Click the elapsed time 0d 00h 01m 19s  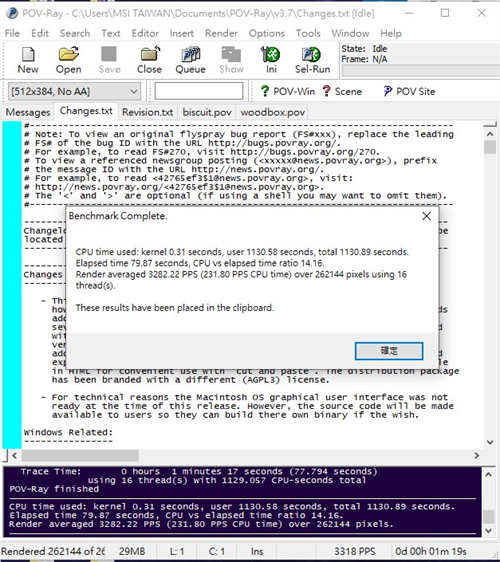(x=430, y=551)
